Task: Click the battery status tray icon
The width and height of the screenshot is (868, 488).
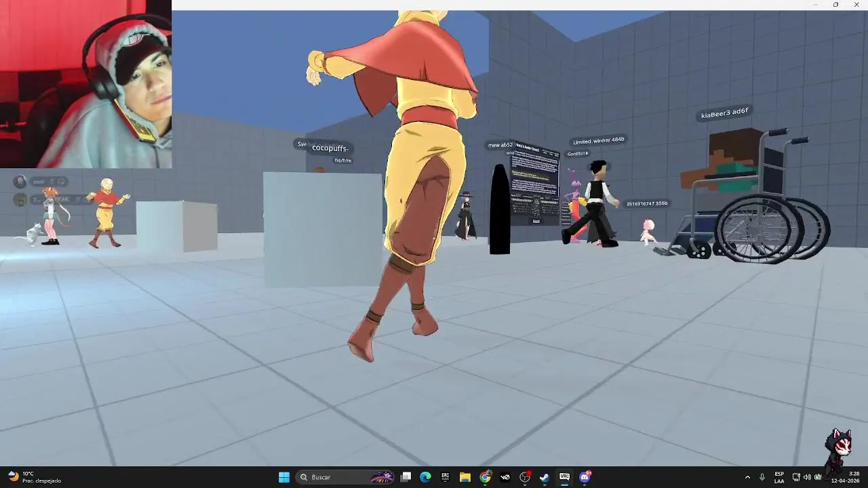Action: tap(818, 477)
